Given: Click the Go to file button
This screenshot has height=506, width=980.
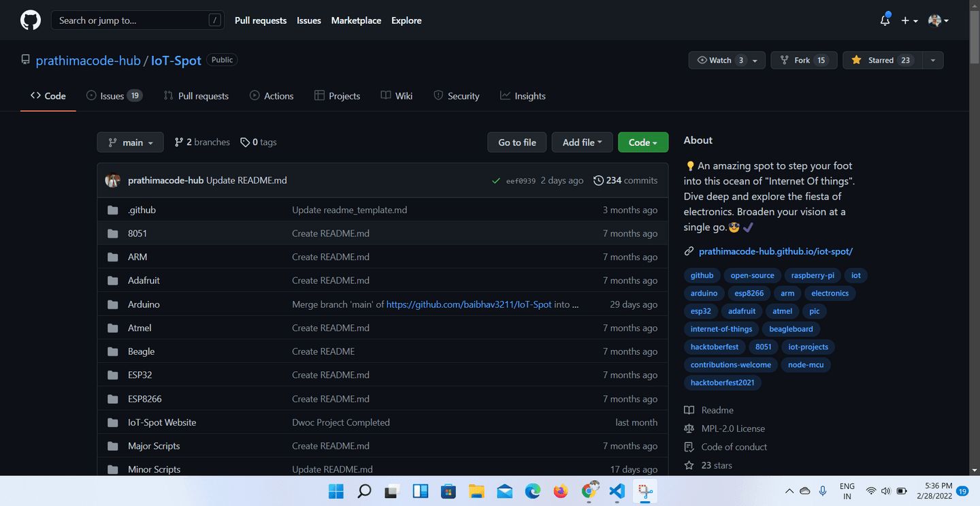Looking at the screenshot, I should pyautogui.click(x=517, y=142).
